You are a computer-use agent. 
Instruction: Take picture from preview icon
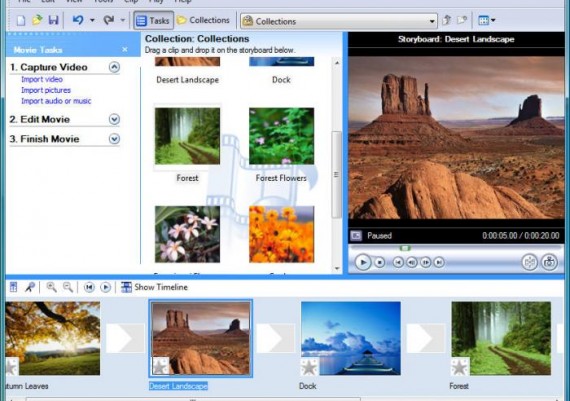pyautogui.click(x=549, y=262)
